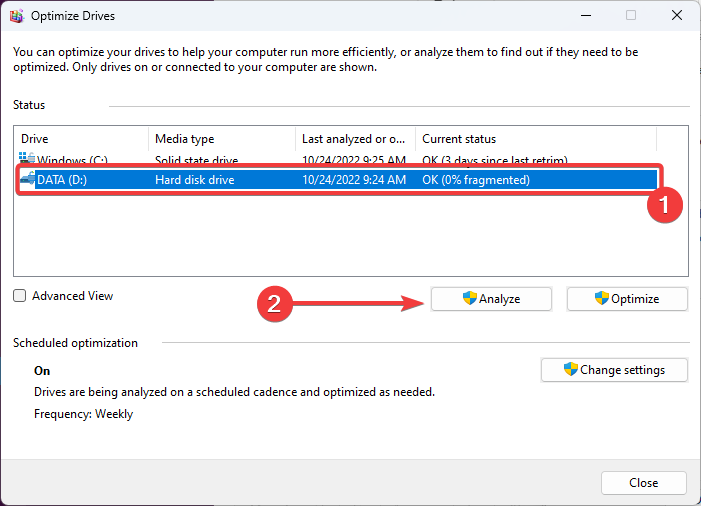The image size is (701, 506).
Task: Click the Current status column header
Action: point(536,139)
